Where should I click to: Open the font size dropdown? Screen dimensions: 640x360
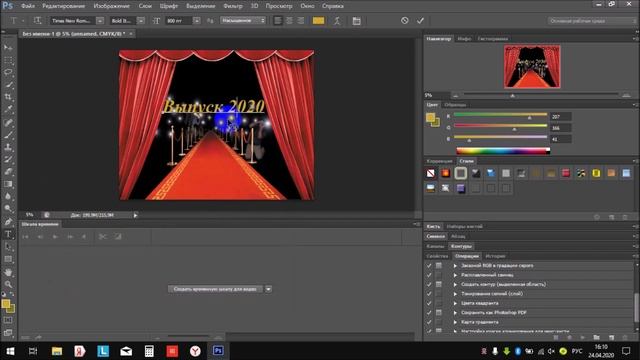[x=197, y=20]
